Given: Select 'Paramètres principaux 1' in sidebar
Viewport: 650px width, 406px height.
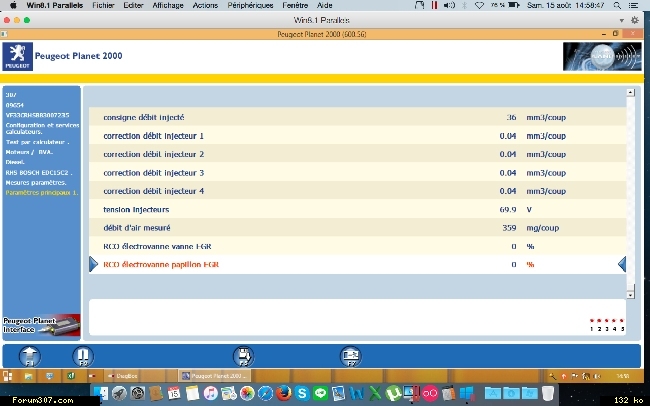Looking at the screenshot, I should pos(42,193).
